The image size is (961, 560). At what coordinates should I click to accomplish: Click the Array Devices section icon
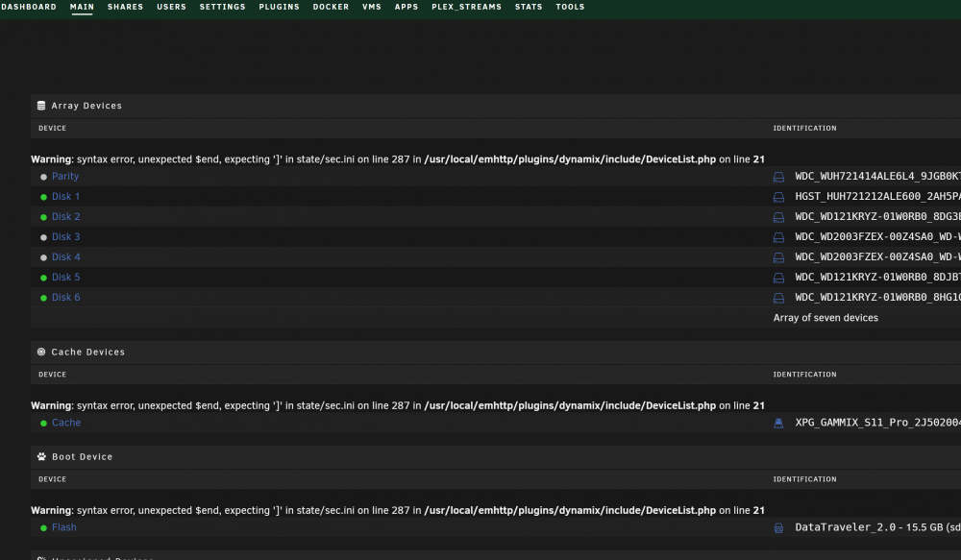(41, 106)
